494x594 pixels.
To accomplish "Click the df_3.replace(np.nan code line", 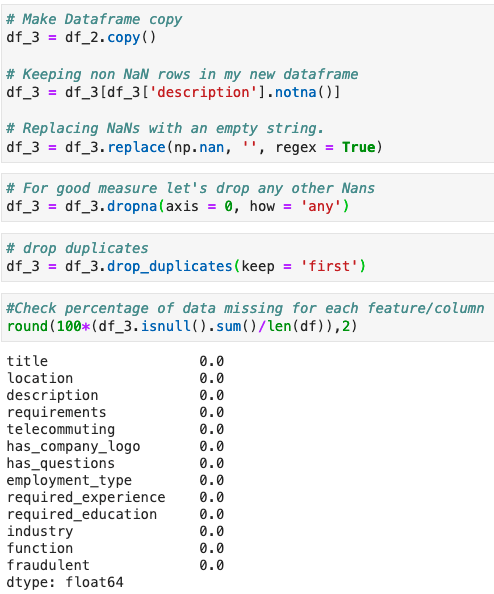I will tap(195, 147).
